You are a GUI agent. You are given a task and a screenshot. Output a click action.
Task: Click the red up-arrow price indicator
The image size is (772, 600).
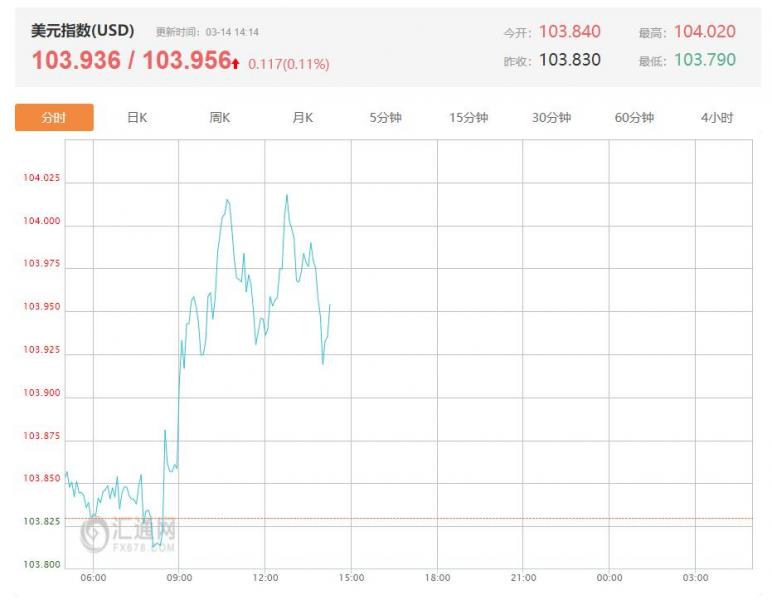235,63
